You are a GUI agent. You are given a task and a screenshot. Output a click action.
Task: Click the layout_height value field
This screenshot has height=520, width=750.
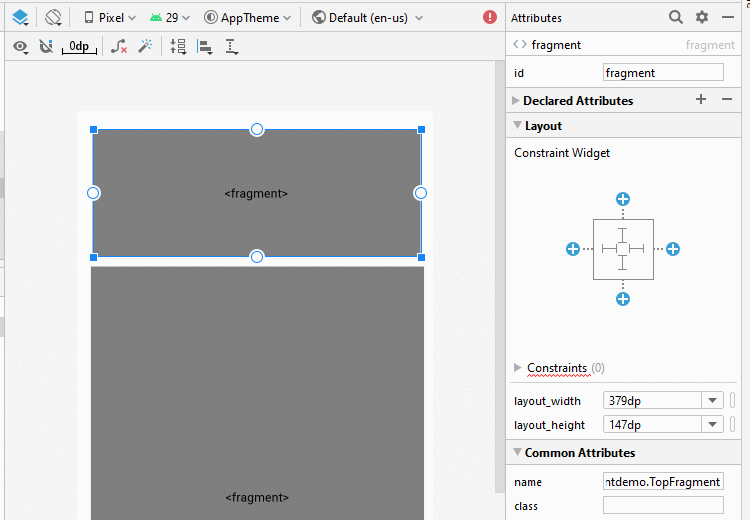(x=652, y=424)
